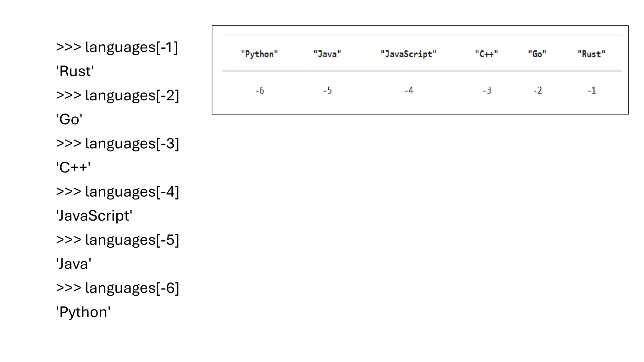Screen dimensions: 644x362
Task: Click the languages[-3] code line
Action: point(117,144)
